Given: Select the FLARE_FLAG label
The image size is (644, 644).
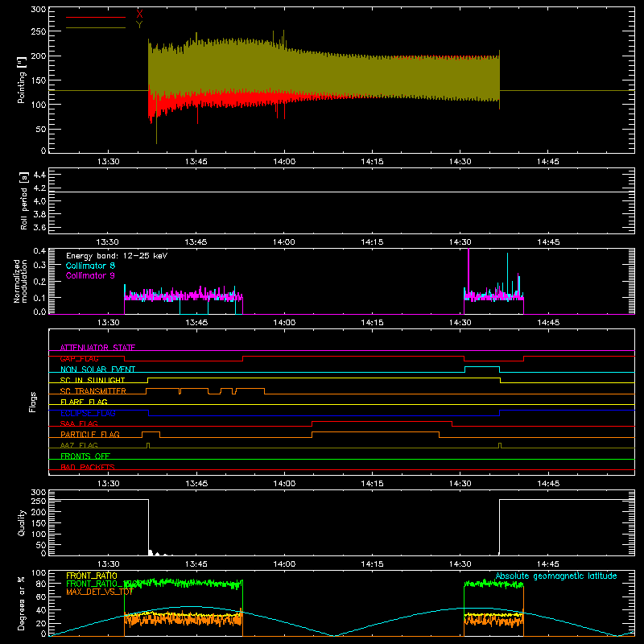Looking at the screenshot, I should click(x=84, y=402).
